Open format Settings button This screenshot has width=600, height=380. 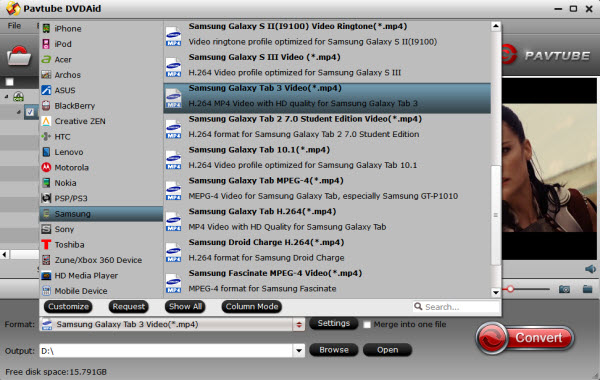coord(333,323)
